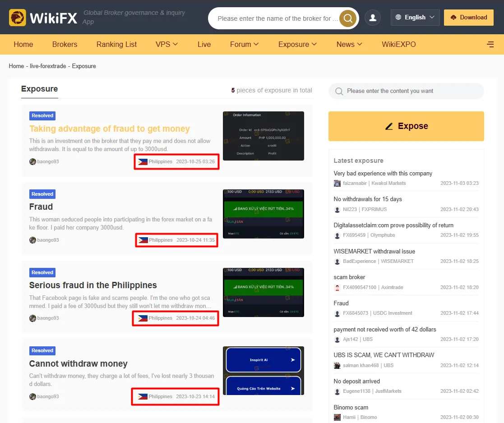Open the 'Cannot withdraw money' post
Screen dimensions: 504x423
click(x=78, y=363)
